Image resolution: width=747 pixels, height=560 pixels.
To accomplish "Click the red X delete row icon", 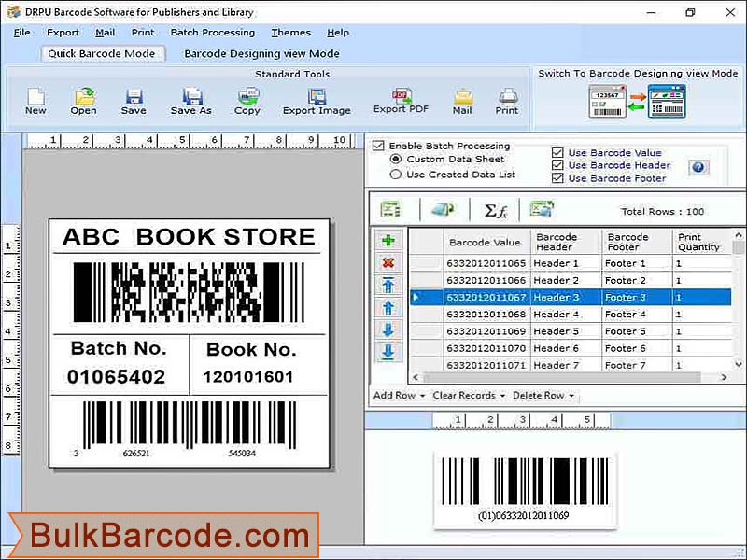I will [389, 263].
